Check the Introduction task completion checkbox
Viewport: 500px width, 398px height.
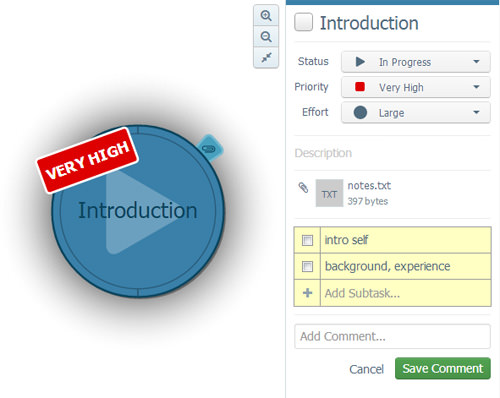(x=303, y=22)
